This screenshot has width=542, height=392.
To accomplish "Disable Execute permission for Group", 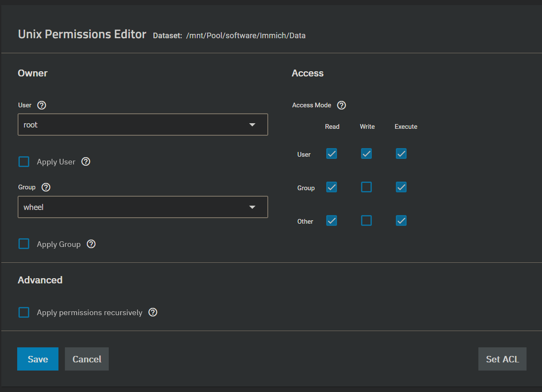I will pyautogui.click(x=401, y=187).
